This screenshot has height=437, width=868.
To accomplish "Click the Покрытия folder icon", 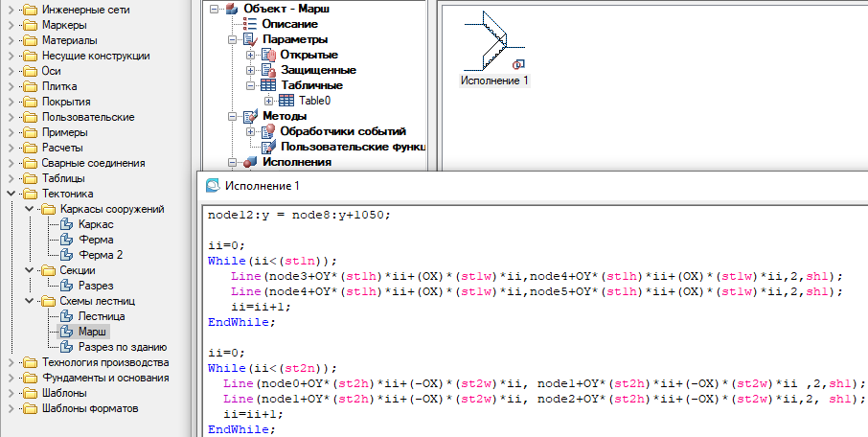I will [30, 102].
